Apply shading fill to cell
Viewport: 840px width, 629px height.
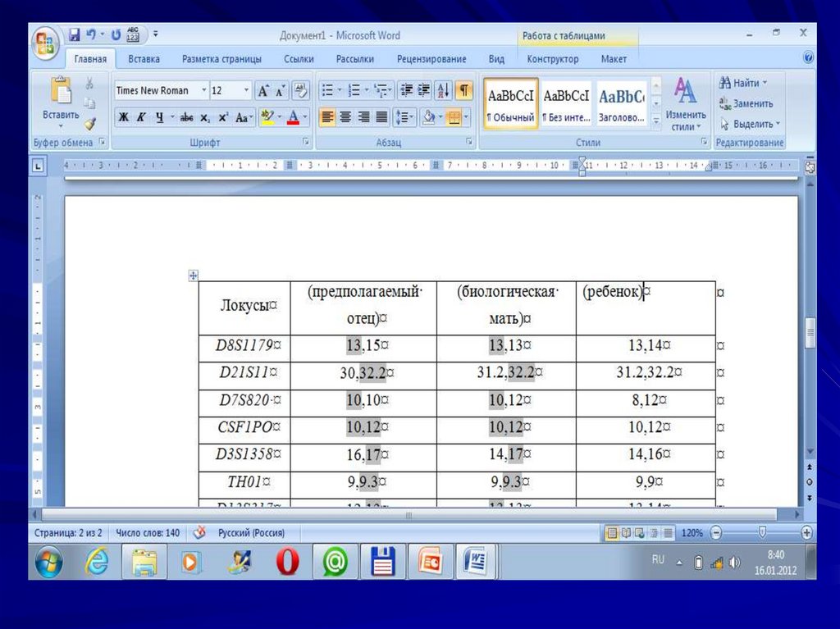(x=428, y=116)
